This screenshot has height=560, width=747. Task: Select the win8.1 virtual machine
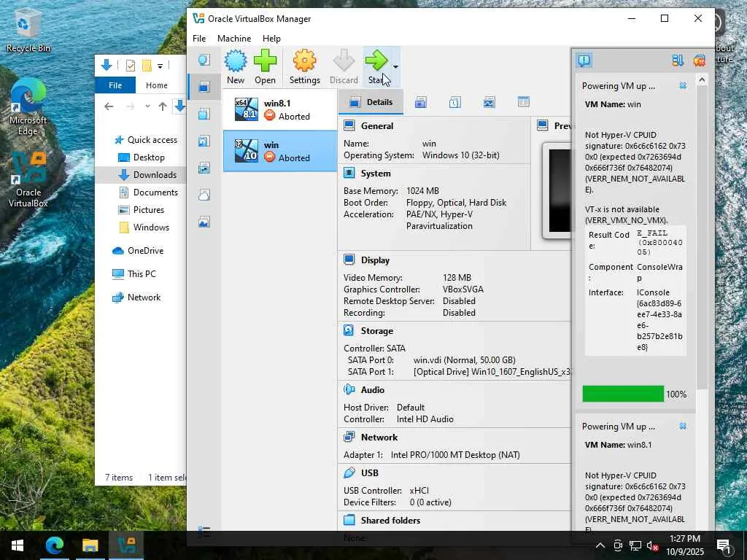coord(280,109)
